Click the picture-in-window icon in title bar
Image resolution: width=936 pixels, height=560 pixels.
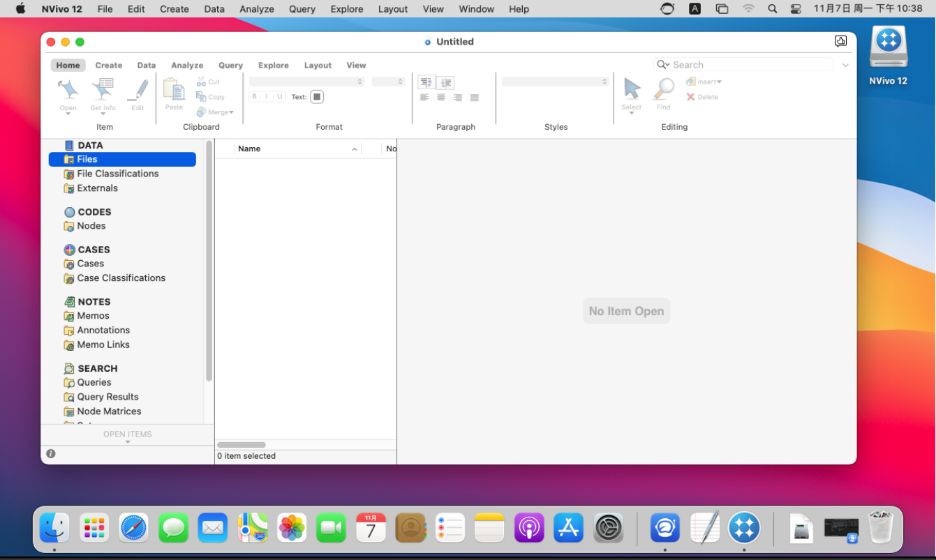coord(841,41)
